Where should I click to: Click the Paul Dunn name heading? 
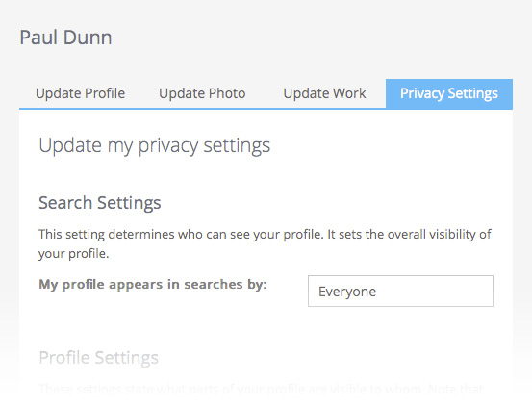coord(65,38)
